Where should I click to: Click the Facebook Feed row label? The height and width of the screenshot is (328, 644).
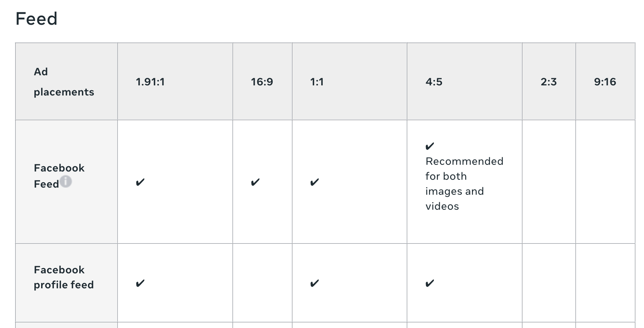(59, 176)
